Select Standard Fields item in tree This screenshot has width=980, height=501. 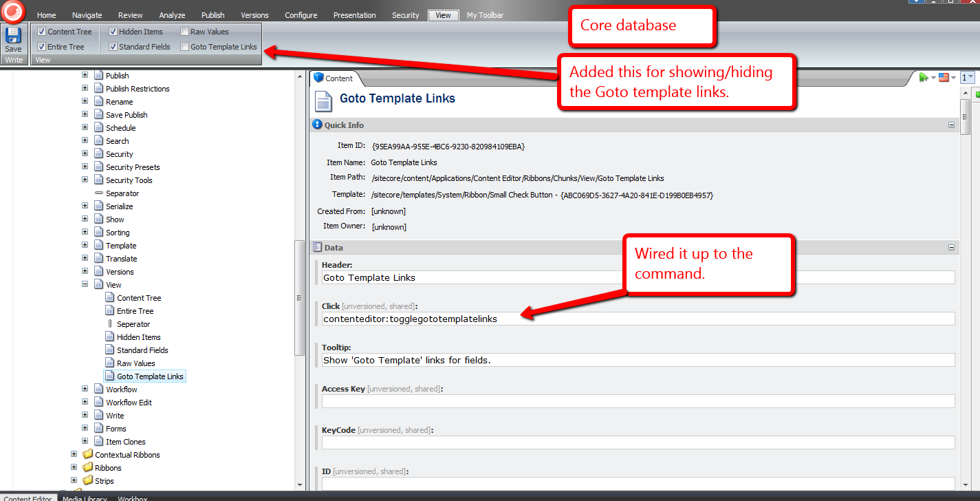(x=142, y=350)
